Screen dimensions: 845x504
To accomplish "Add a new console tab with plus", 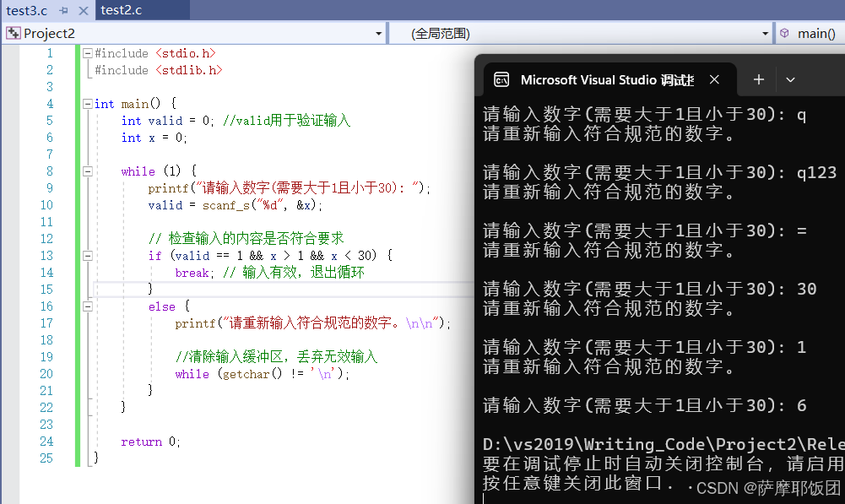I will pyautogui.click(x=759, y=79).
